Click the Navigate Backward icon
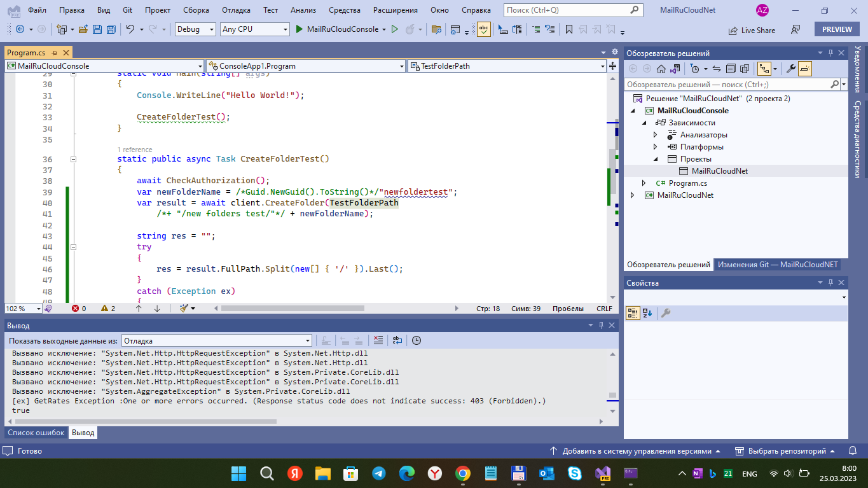Screen dimensions: 868x488 pyautogui.click(x=20, y=29)
